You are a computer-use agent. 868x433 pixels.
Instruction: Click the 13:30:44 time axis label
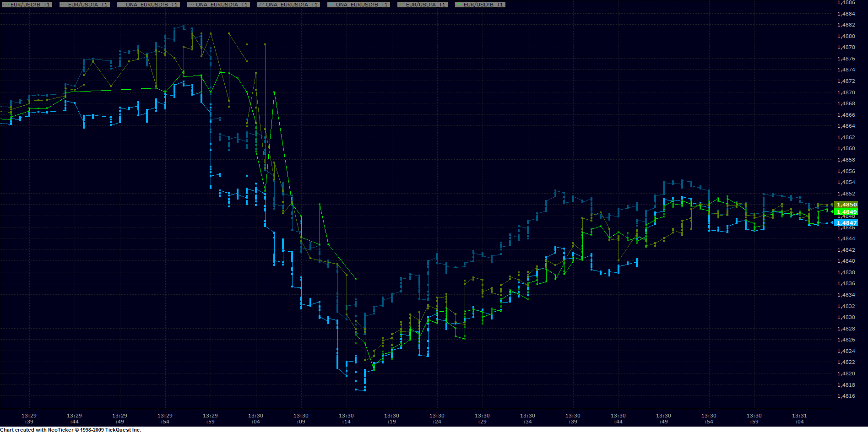tap(618, 419)
